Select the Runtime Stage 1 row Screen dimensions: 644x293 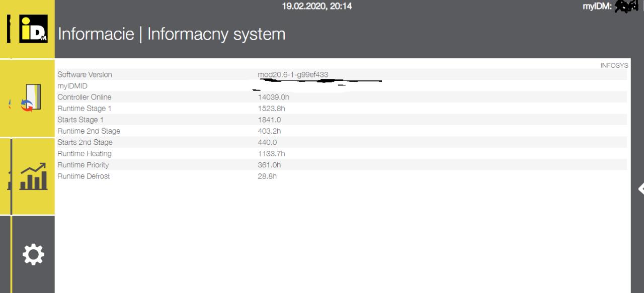pyautogui.click(x=342, y=109)
